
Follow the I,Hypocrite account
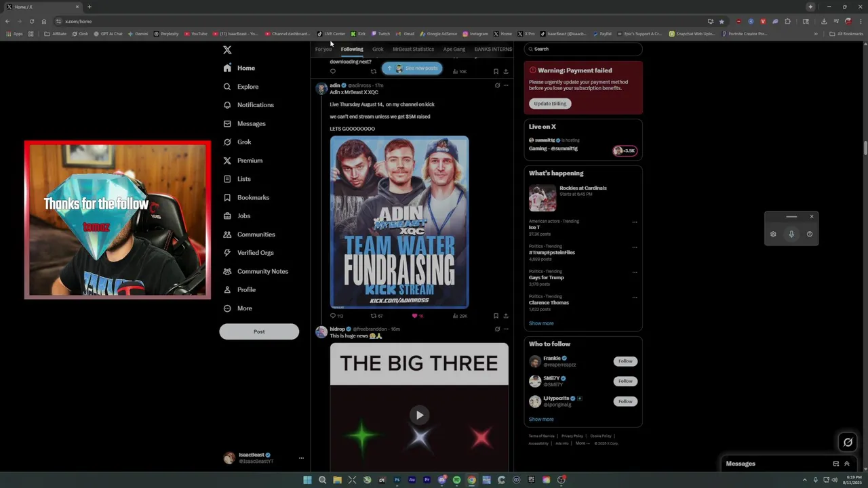625,401
